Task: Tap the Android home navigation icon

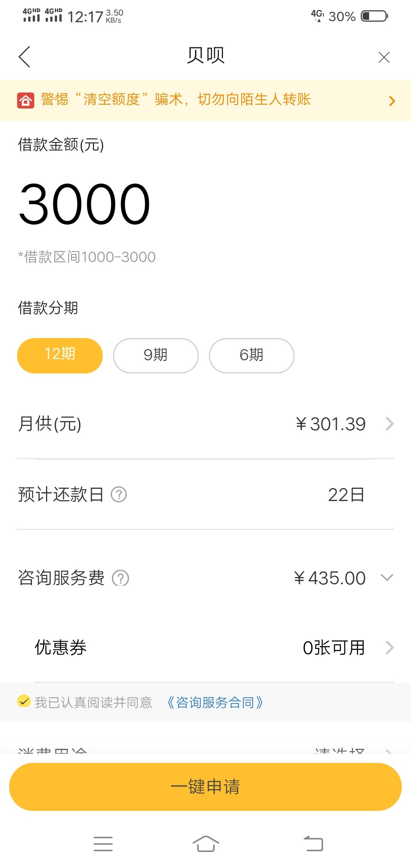Action: coord(205,844)
